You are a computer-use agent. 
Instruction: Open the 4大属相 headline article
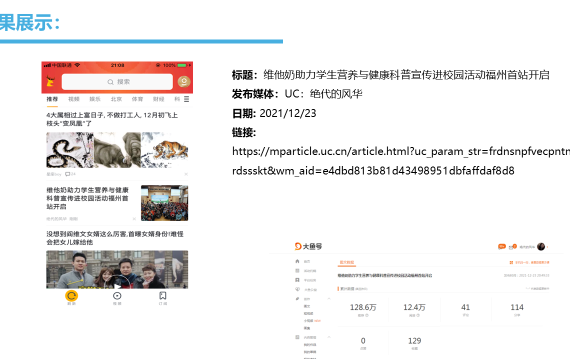(112, 119)
